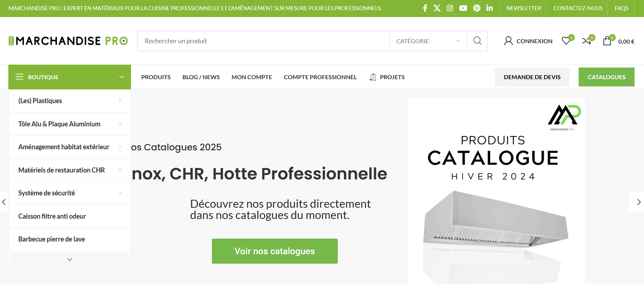Screen dimensions: 644x284
Task: Click the Demande de devis button
Action: [x=532, y=77]
